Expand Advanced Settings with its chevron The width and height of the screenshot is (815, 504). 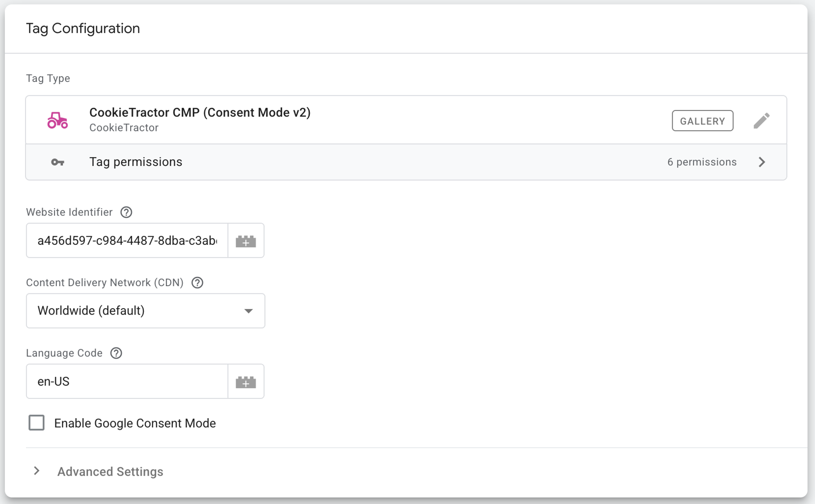[37, 471]
